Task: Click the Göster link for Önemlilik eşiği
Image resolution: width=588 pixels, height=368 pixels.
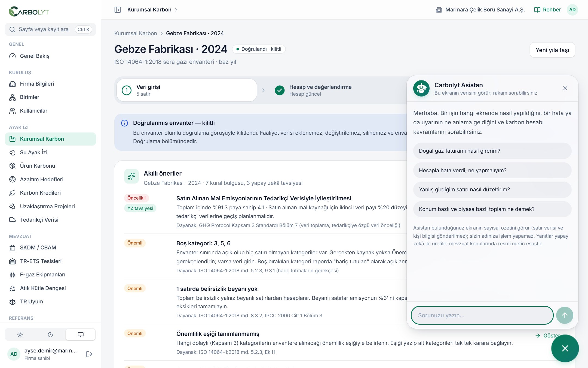Action: [x=548, y=336]
